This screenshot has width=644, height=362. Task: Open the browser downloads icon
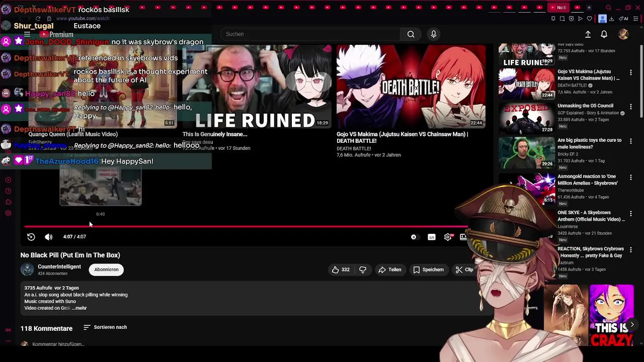click(x=611, y=19)
